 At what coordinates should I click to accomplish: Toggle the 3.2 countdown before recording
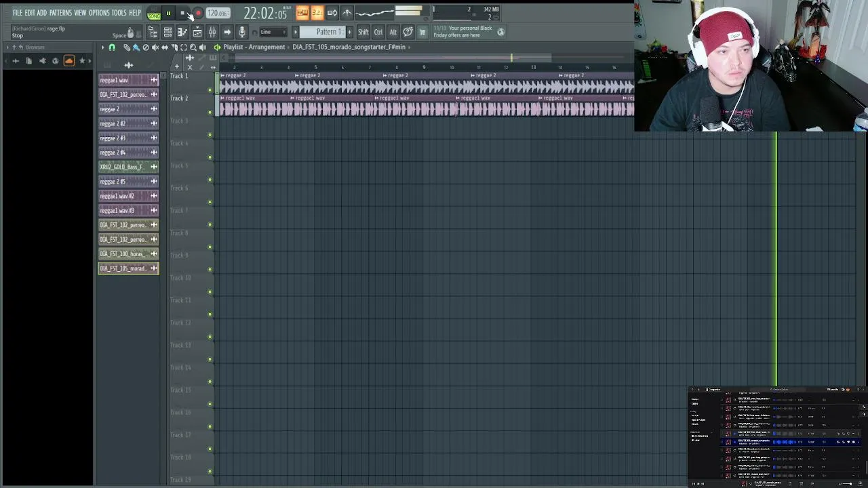[317, 13]
